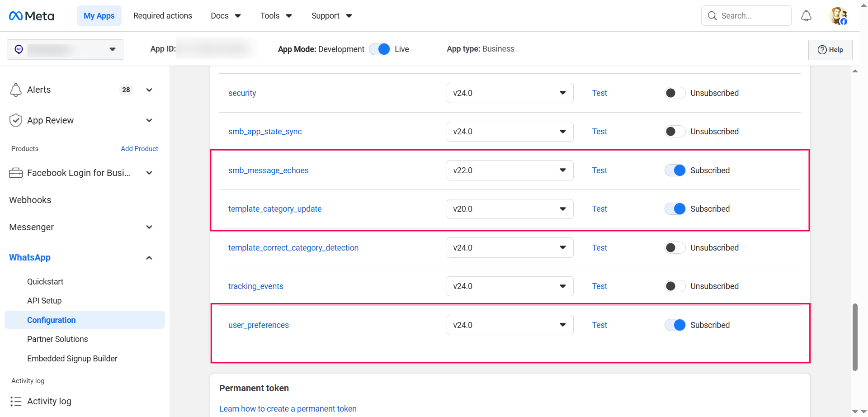Click the search magnifier icon
Image resolution: width=868 pixels, height=417 pixels.
712,15
